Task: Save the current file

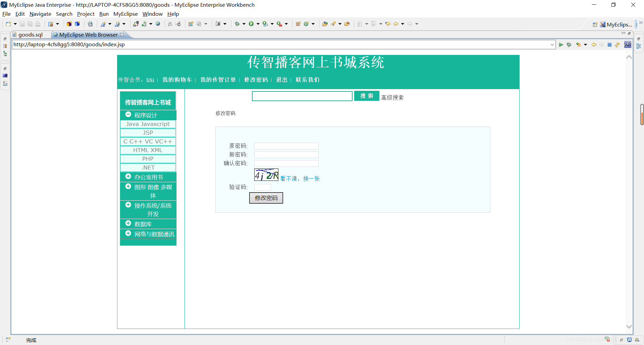Action: pyautogui.click(x=22, y=24)
